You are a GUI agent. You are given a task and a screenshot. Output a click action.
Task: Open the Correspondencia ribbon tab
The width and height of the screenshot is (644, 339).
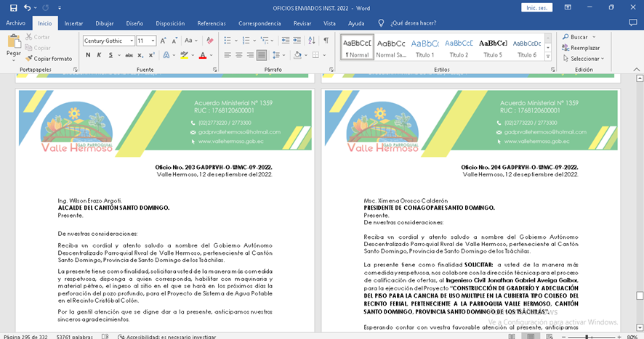[x=259, y=23]
